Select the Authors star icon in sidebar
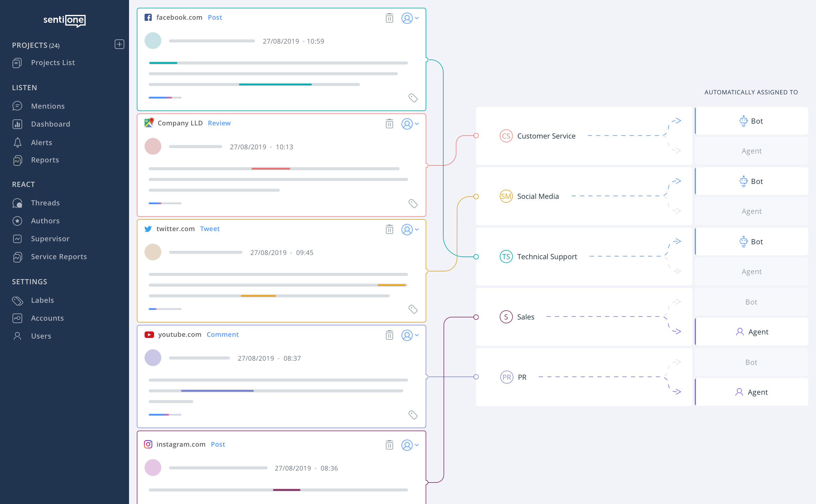Viewport: 816px width, 504px height. pos(17,221)
